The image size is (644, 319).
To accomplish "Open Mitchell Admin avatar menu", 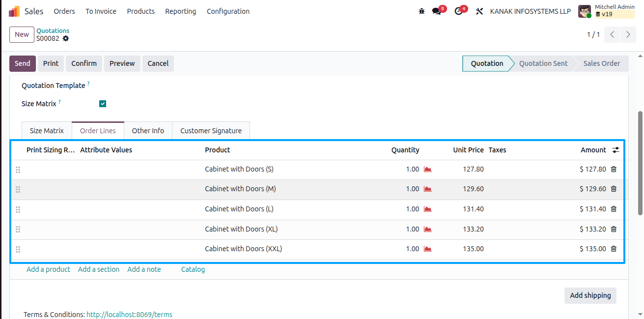I will click(585, 11).
